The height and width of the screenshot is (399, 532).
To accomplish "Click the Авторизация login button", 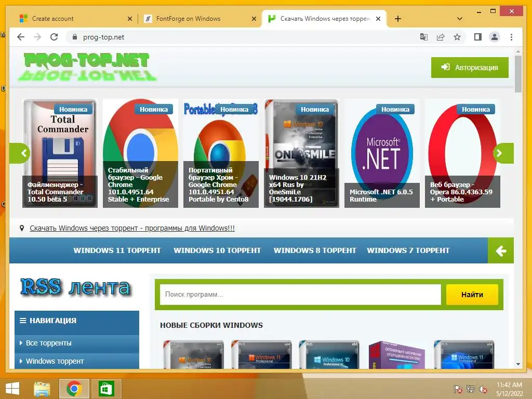I will 470,67.
